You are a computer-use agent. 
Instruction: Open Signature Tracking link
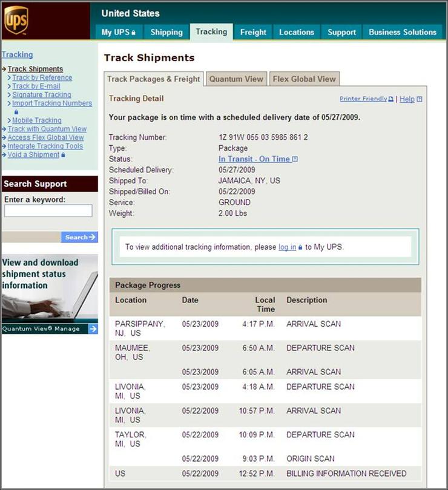tap(42, 94)
